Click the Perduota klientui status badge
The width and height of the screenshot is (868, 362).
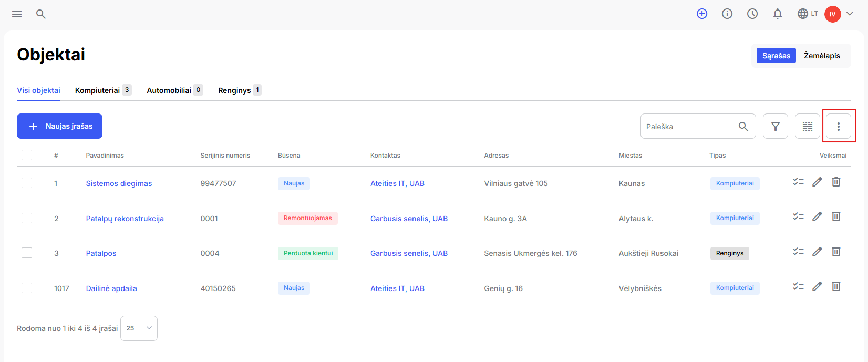point(308,253)
